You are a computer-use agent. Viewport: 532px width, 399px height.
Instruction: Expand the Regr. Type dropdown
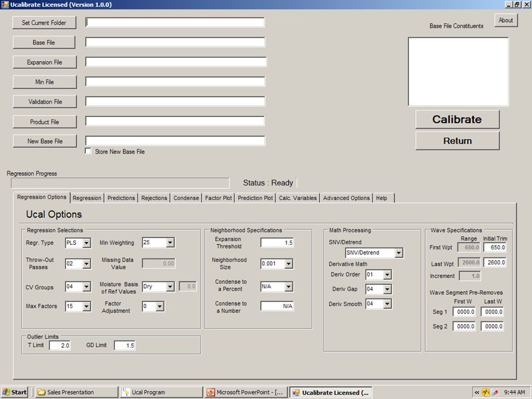(86, 243)
